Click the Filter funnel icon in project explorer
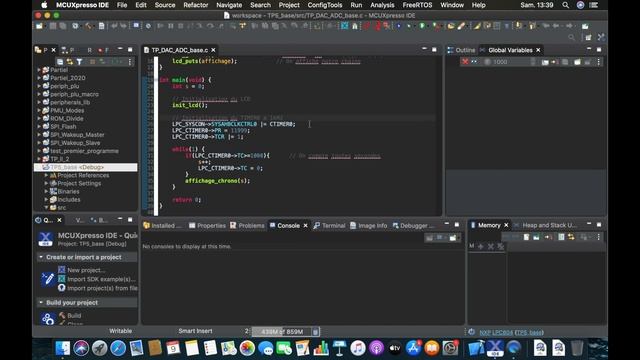This screenshot has height=360, width=640. point(80,62)
